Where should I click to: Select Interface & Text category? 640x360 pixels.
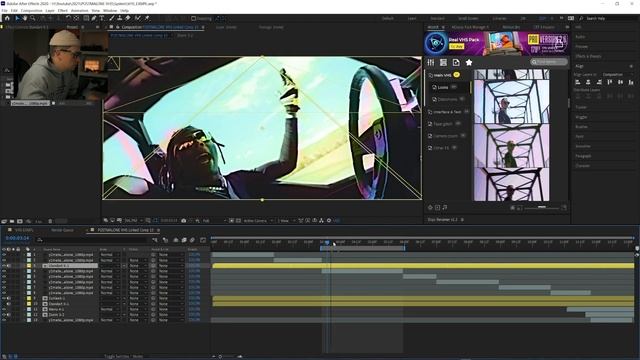coord(447,111)
